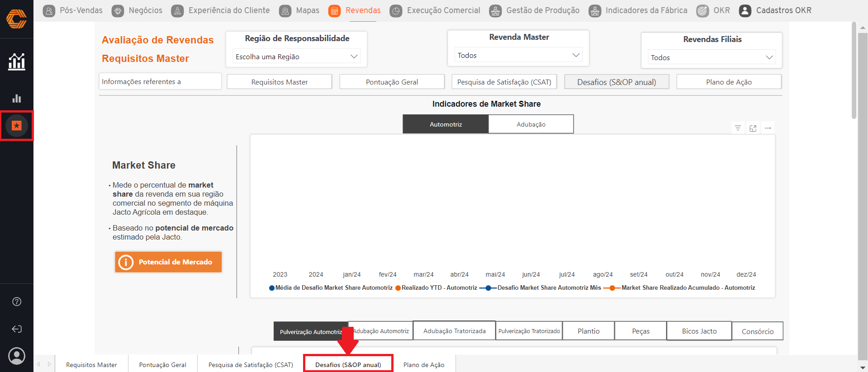Open the chart more options ellipsis

click(768, 128)
